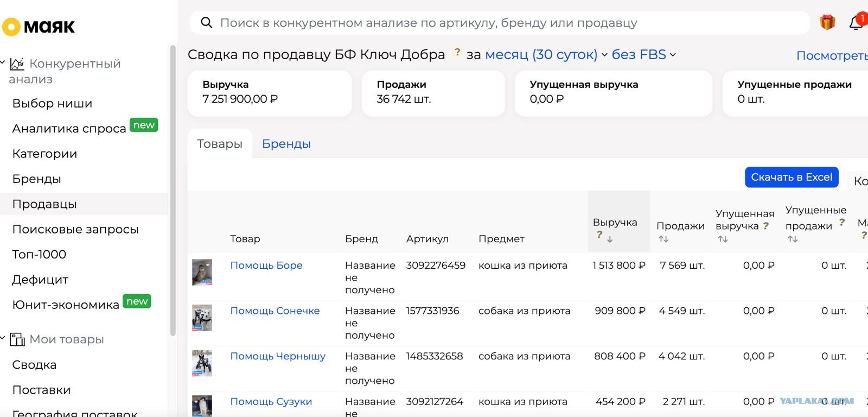
Task: Focus the competitor analysis search field
Action: tap(499, 23)
